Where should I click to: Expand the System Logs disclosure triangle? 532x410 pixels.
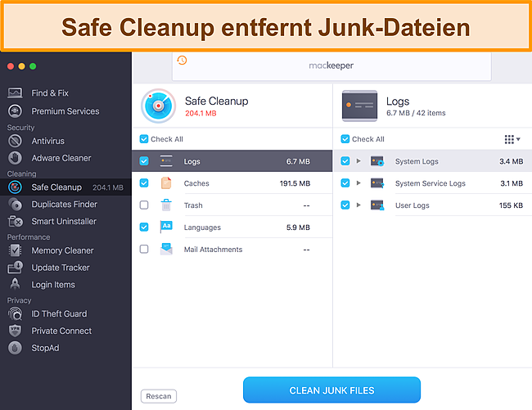pyautogui.click(x=358, y=161)
